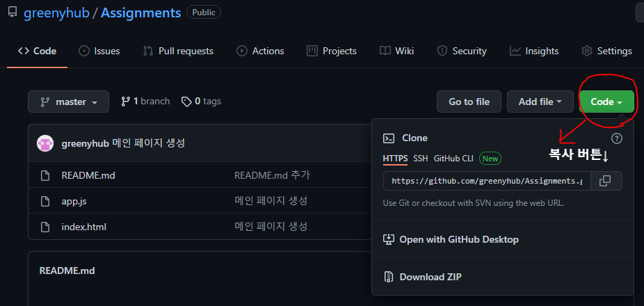Open the Wiki tab
Viewport: 644px width, 306px height.
pyautogui.click(x=396, y=51)
